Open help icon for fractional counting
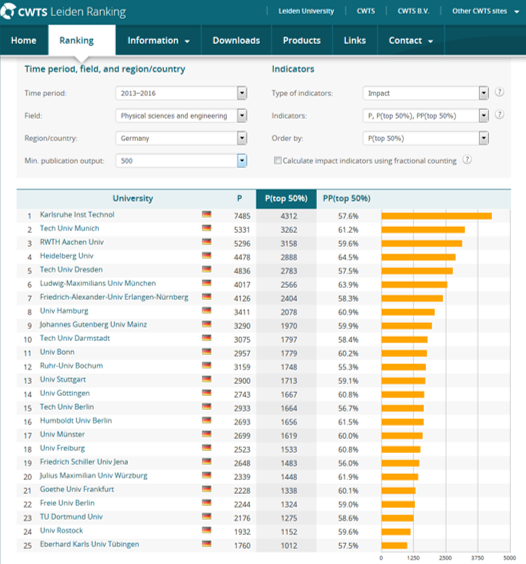This screenshot has width=526, height=564. tap(467, 160)
